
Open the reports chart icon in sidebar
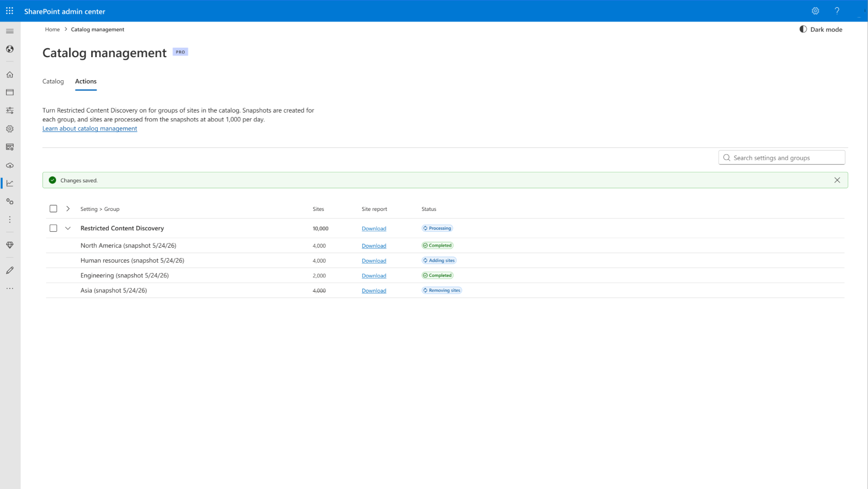[x=10, y=184]
